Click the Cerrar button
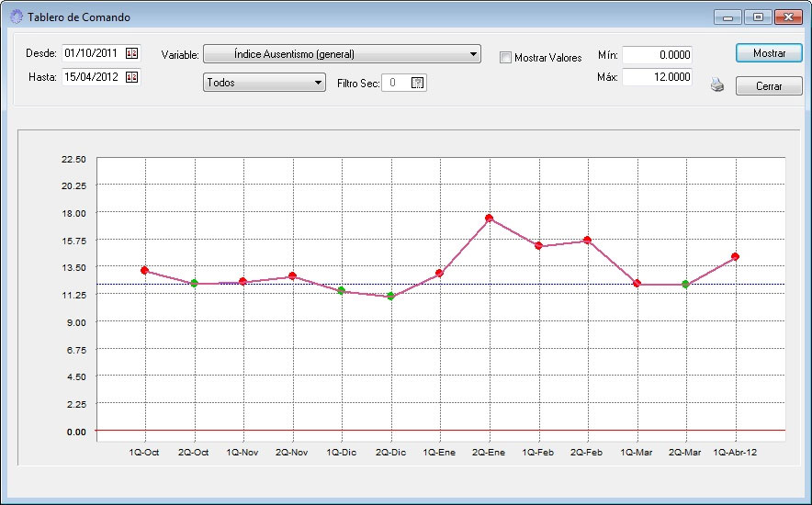The height and width of the screenshot is (505, 812). [x=769, y=86]
